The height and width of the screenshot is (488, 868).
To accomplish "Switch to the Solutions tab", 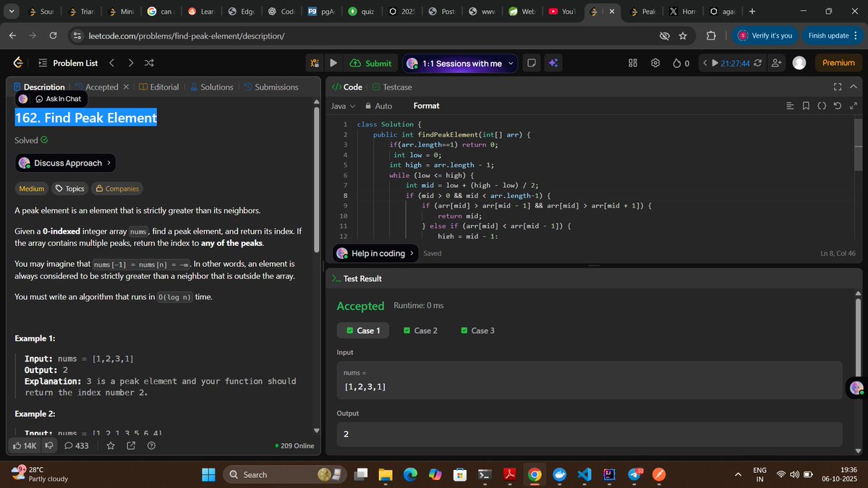I will (x=216, y=86).
